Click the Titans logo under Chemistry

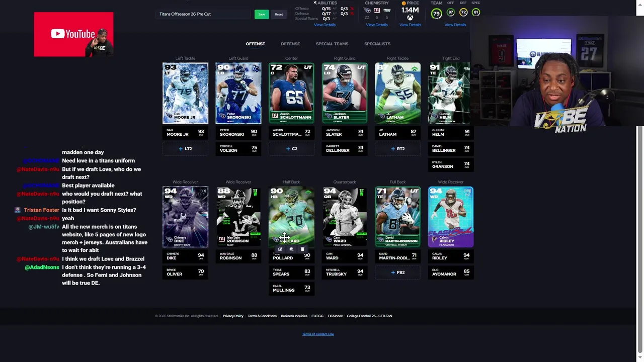[x=367, y=10]
